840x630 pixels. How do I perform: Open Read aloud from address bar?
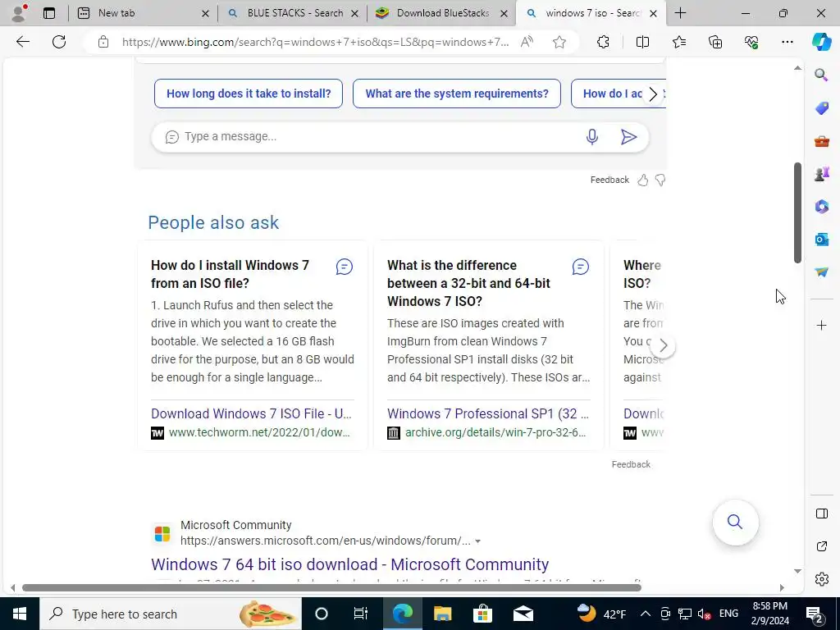527,42
